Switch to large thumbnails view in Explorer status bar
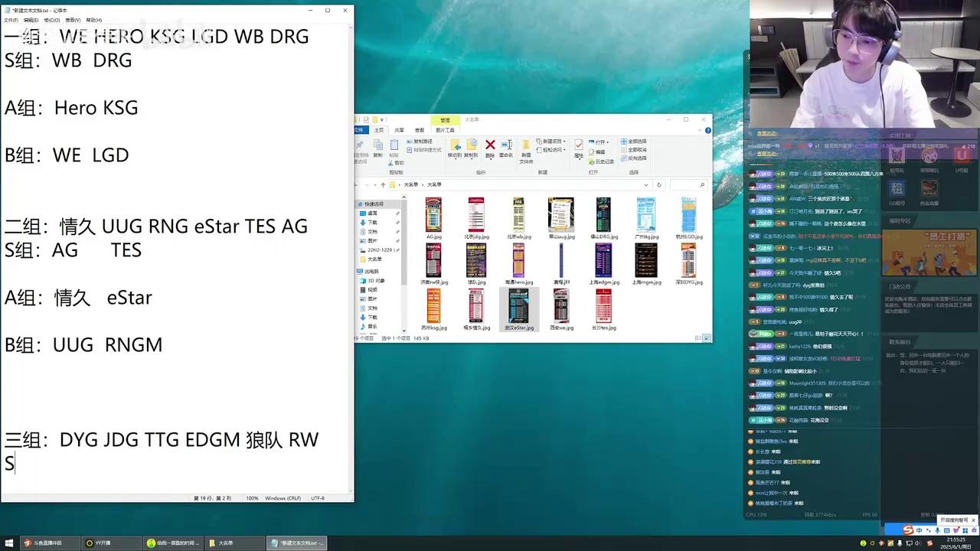 click(x=707, y=337)
